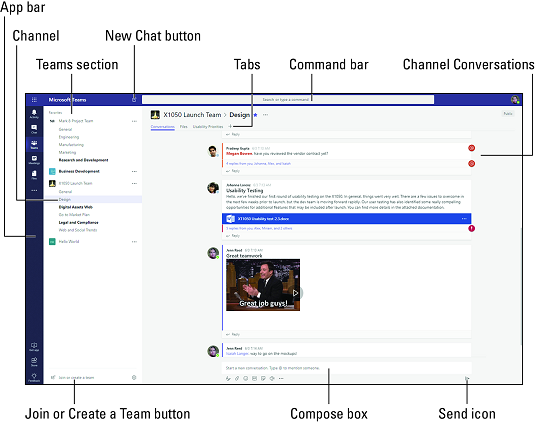Open more options for Business Development team
The image size is (535, 422).
point(134,172)
